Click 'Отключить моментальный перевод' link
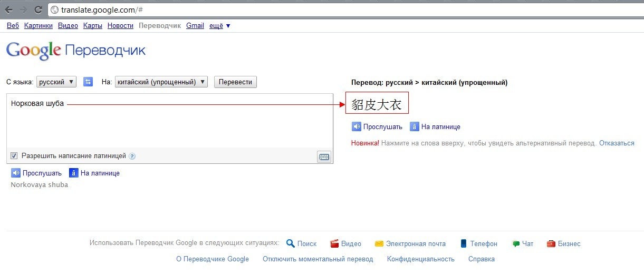The width and height of the screenshot is (644, 274). (318, 259)
